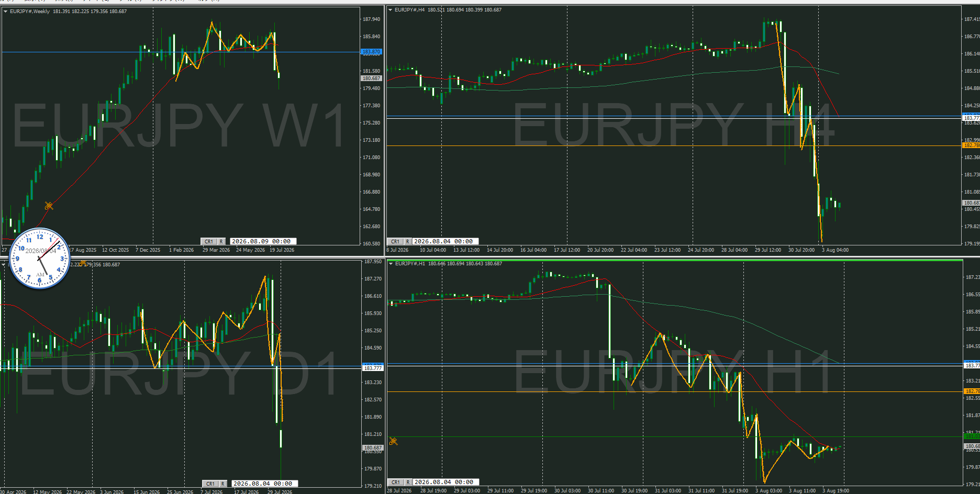980x494 pixels.
Task: Click the CR1 button on the Weekly chart
Action: 209,241
